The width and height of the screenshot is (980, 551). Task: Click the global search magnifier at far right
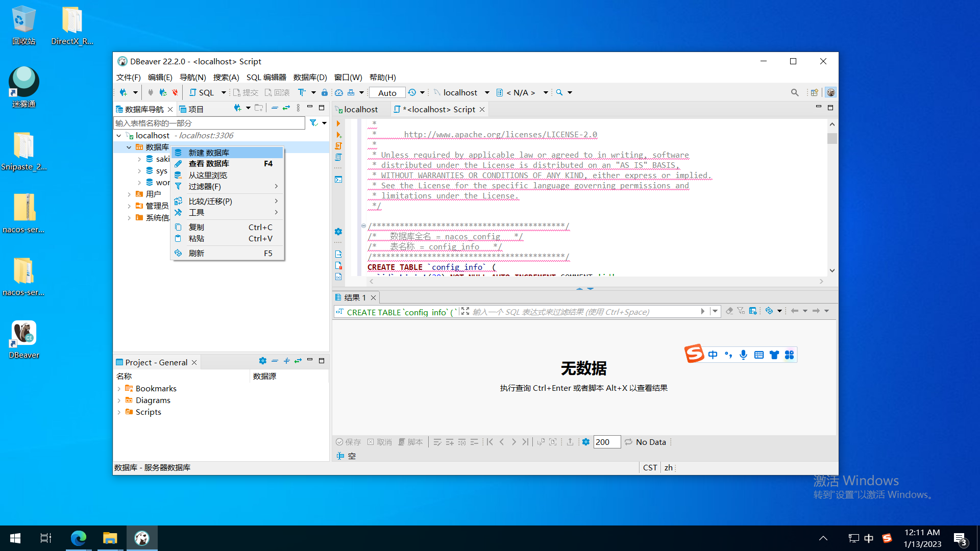pyautogui.click(x=795, y=92)
